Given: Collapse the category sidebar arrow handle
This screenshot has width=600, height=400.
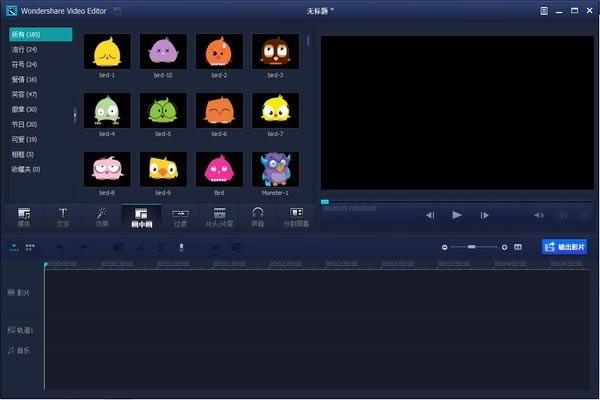Looking at the screenshot, I should pos(75,115).
